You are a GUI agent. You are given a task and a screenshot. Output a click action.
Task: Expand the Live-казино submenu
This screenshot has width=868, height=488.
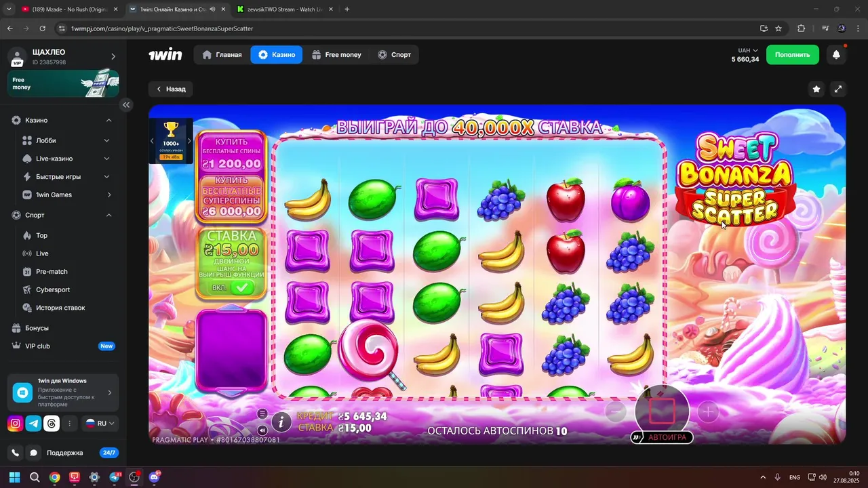(x=106, y=159)
